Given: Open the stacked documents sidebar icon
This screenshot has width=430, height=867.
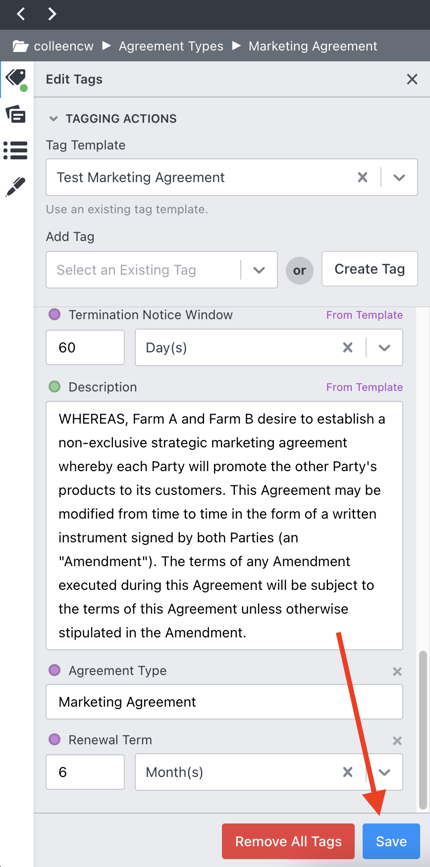Looking at the screenshot, I should (x=15, y=114).
